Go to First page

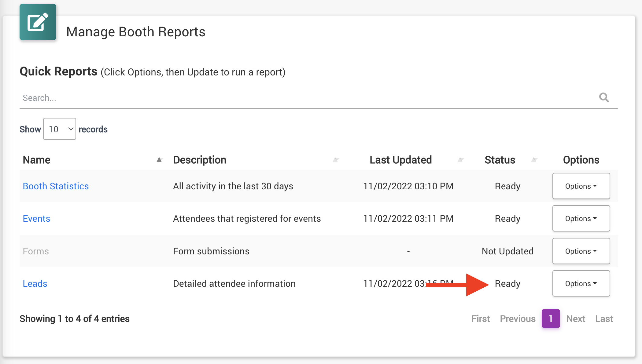(x=481, y=318)
